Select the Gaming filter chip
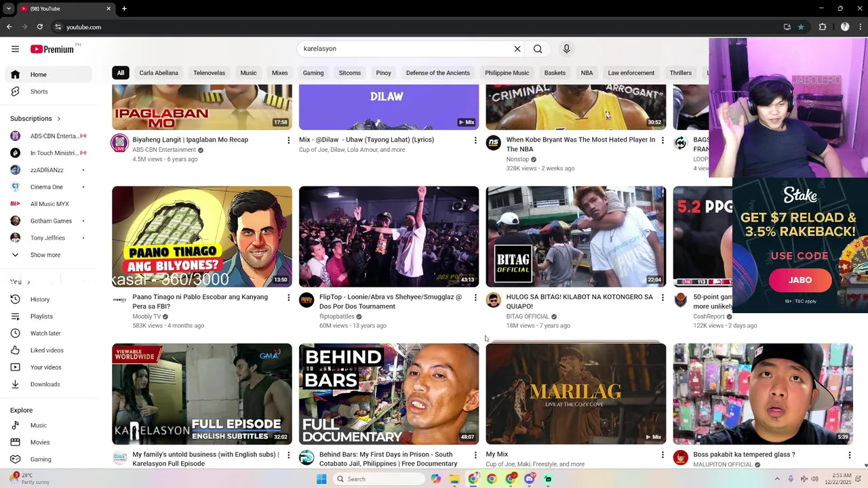Screen dimensions: 868x488 point(313,73)
